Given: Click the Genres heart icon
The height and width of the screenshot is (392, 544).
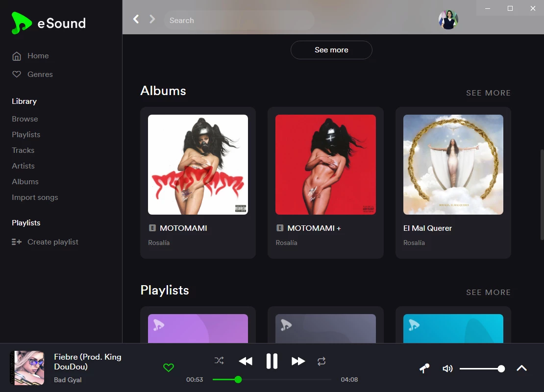Looking at the screenshot, I should tap(17, 74).
